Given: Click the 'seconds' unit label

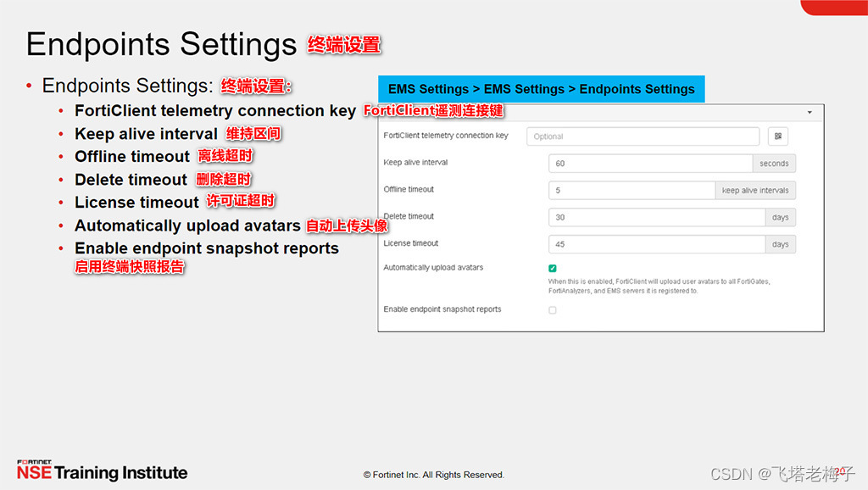Looking at the screenshot, I should tap(774, 164).
